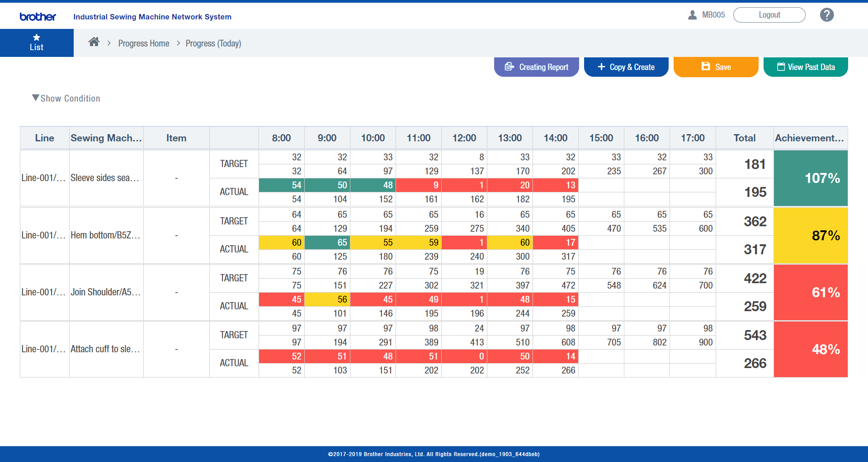Click the help question mark icon
Image resolution: width=868 pixels, height=462 pixels.
point(827,14)
